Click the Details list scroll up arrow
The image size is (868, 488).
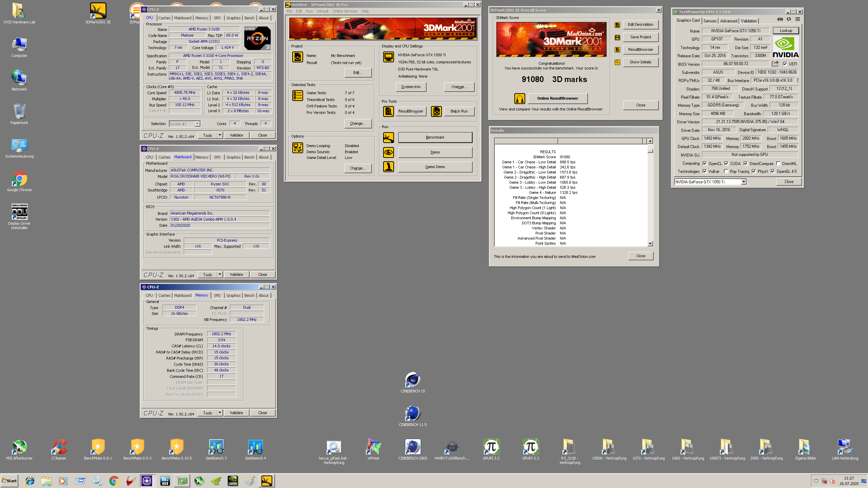pos(650,141)
